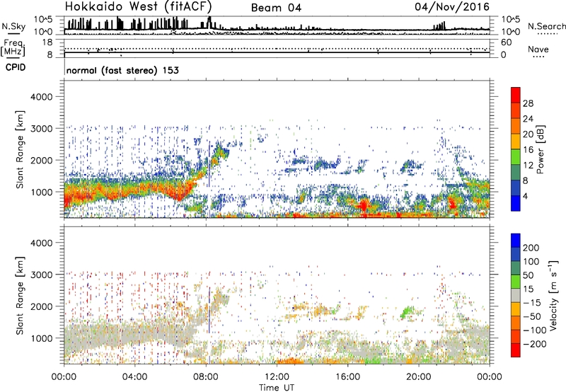
Task: Click the 12:00 time tick label
Action: (277, 377)
